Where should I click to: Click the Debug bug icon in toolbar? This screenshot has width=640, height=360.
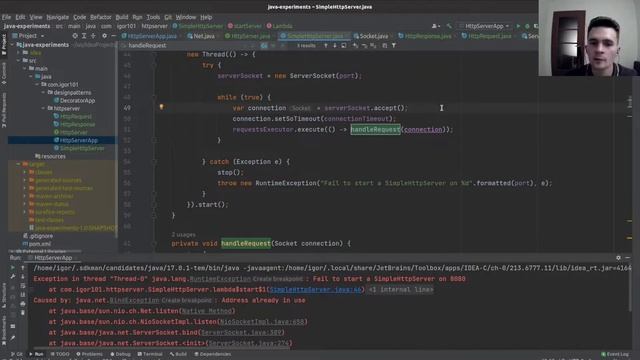[527, 26]
